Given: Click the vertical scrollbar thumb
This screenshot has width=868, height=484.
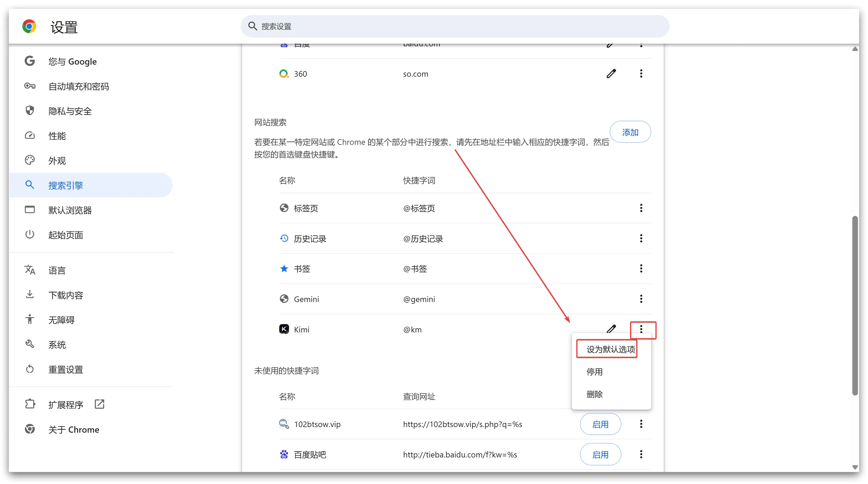Looking at the screenshot, I should tap(855, 305).
